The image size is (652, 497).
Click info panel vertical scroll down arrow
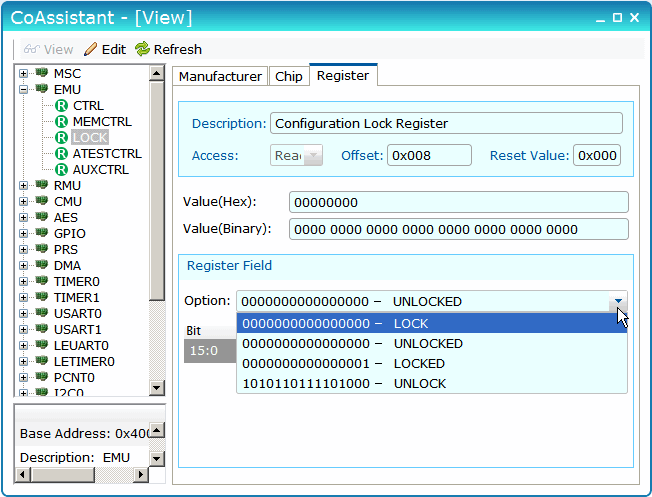[x=157, y=459]
